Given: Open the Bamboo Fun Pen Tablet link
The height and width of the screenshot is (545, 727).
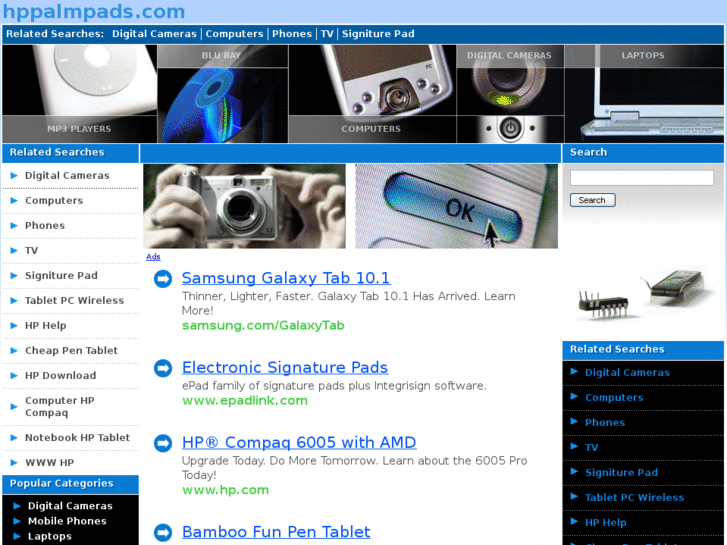Looking at the screenshot, I should pos(276,532).
